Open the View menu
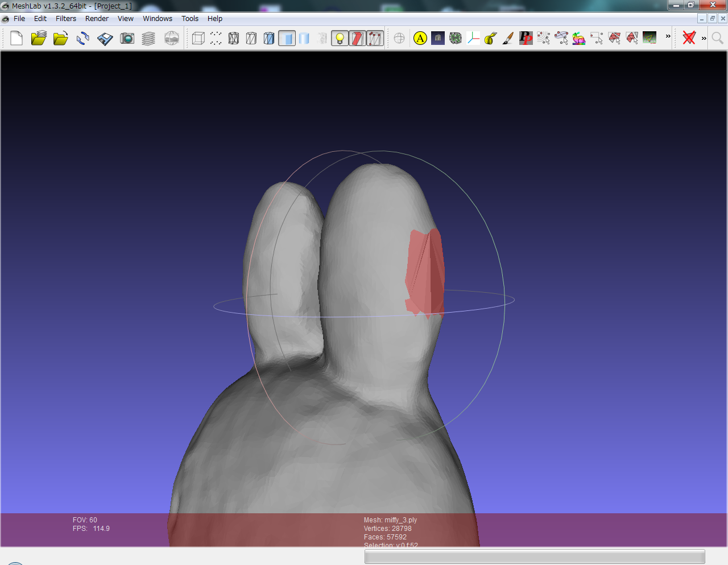This screenshot has height=565, width=728. (126, 19)
